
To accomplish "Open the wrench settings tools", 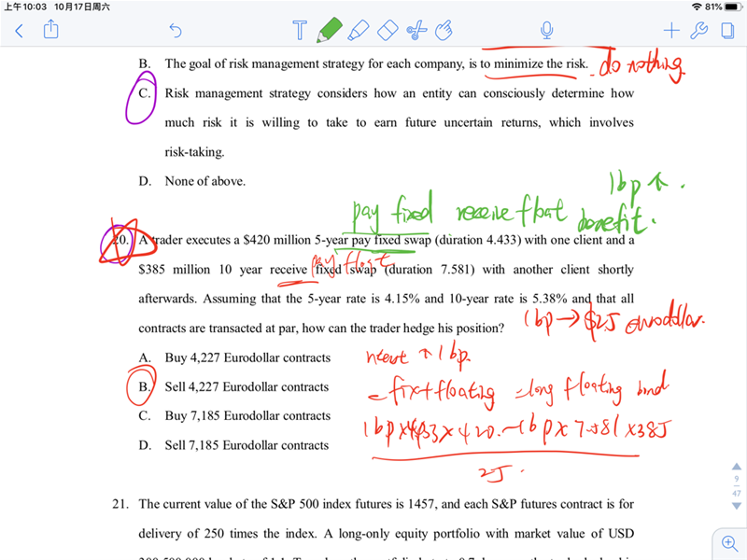I will [698, 31].
